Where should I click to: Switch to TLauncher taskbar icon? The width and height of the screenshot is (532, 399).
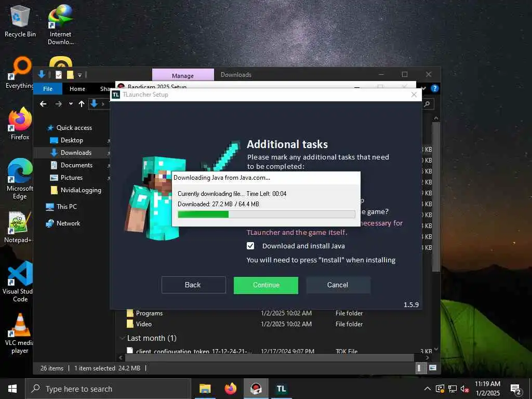tap(281, 389)
